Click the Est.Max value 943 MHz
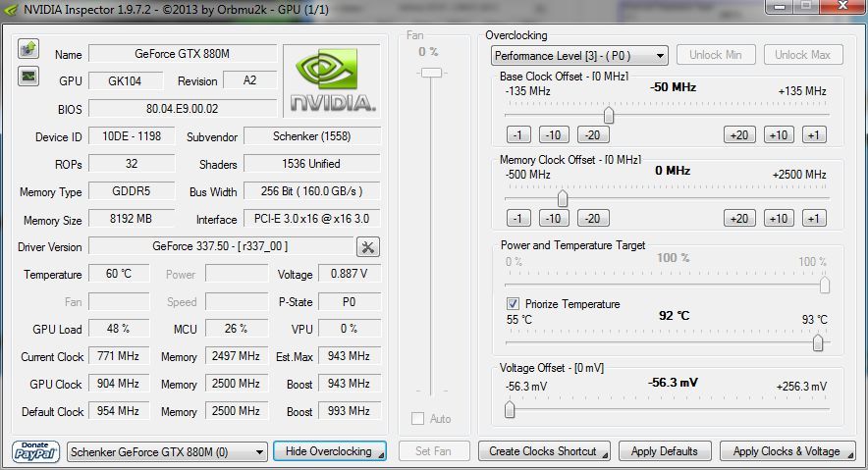 [x=350, y=355]
